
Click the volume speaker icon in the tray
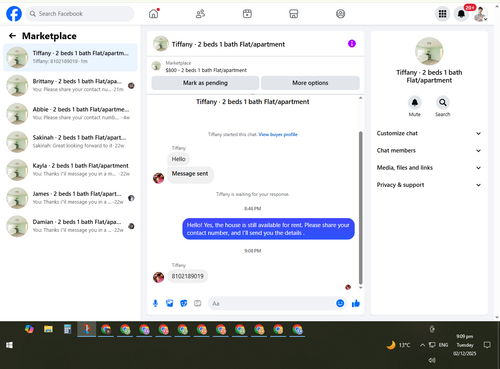[x=432, y=360]
